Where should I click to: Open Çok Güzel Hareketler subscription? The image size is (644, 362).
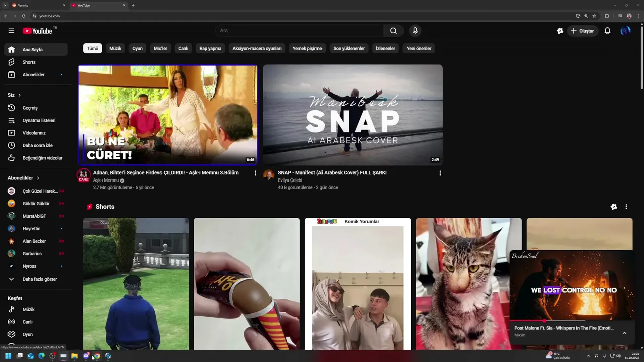pos(35,191)
